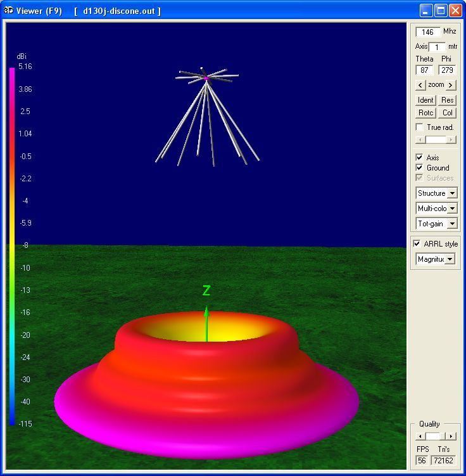Click the zoom increase right arrow

451,86
